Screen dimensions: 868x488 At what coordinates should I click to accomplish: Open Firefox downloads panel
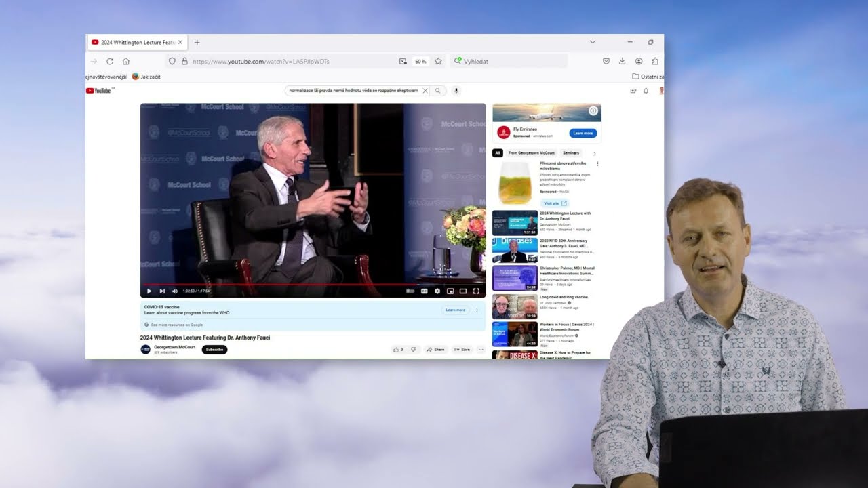(x=622, y=61)
